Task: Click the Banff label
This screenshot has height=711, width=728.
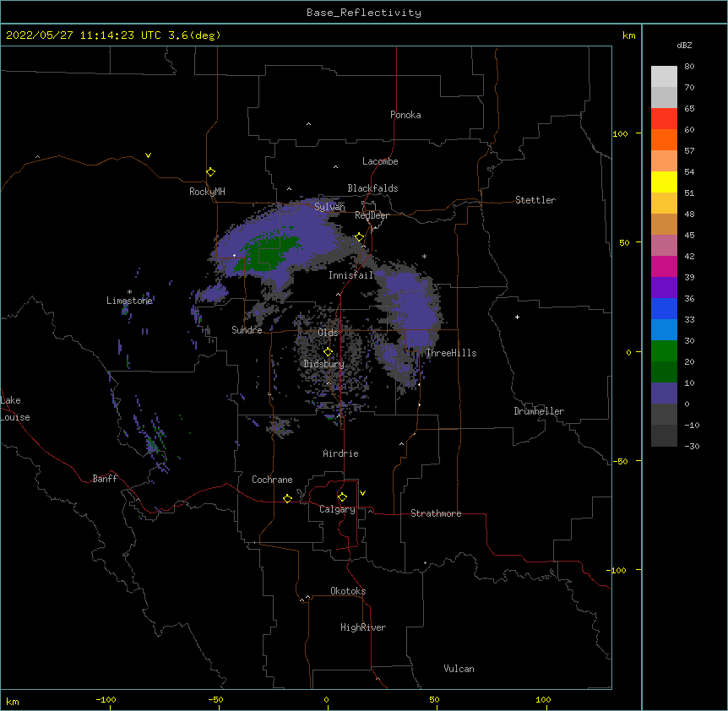Action: click(105, 479)
